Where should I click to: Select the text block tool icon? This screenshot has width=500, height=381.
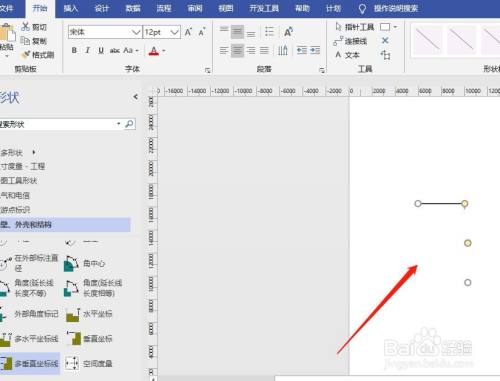pos(385,55)
